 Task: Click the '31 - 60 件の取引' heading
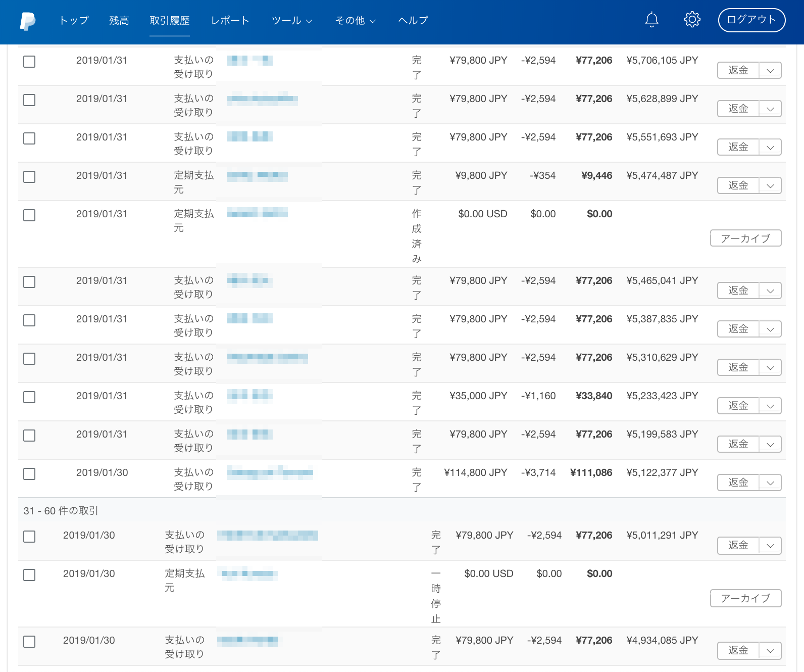(x=61, y=511)
